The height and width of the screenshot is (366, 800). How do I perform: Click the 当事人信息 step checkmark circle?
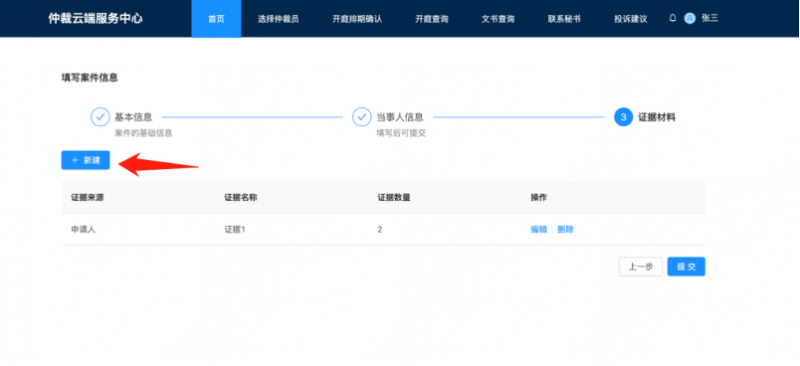(362, 117)
